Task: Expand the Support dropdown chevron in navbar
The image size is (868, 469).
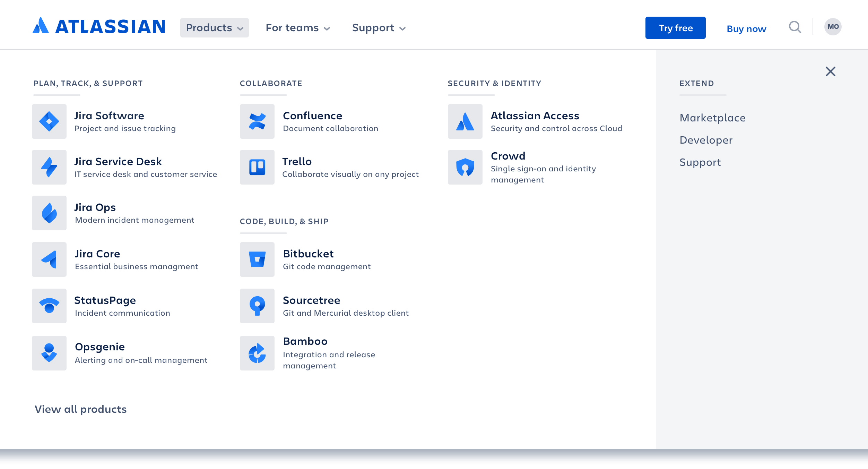Action: 402,28
